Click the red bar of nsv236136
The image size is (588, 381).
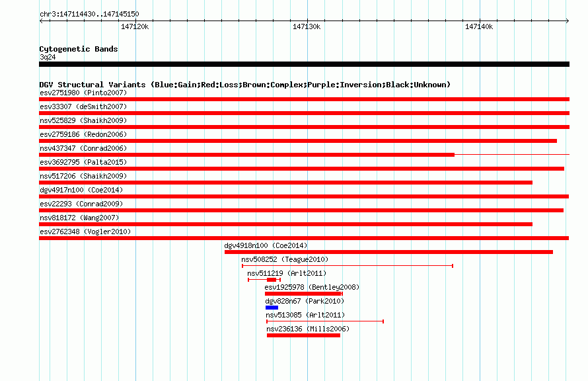click(303, 335)
